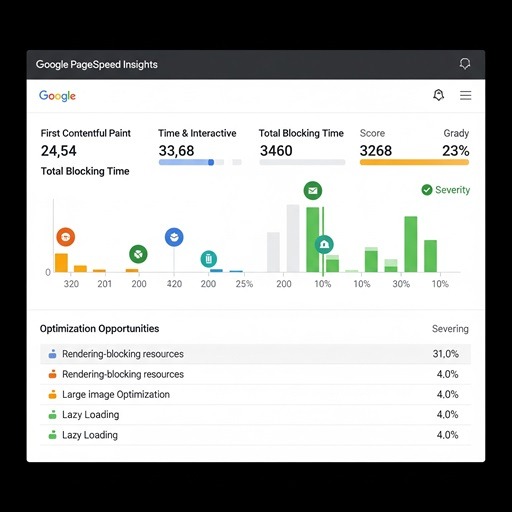Open the notifications bell icon
512x512 pixels.
(x=438, y=95)
